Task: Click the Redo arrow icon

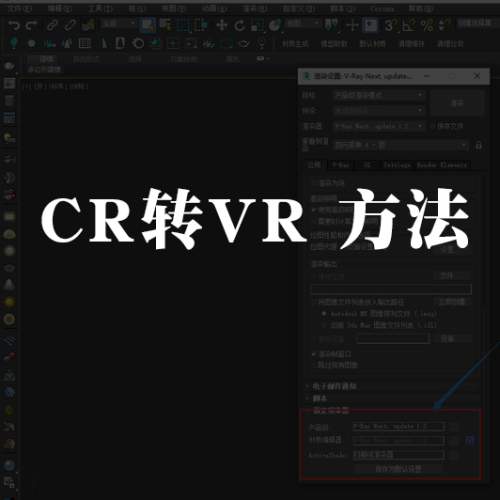Action: coord(31,25)
